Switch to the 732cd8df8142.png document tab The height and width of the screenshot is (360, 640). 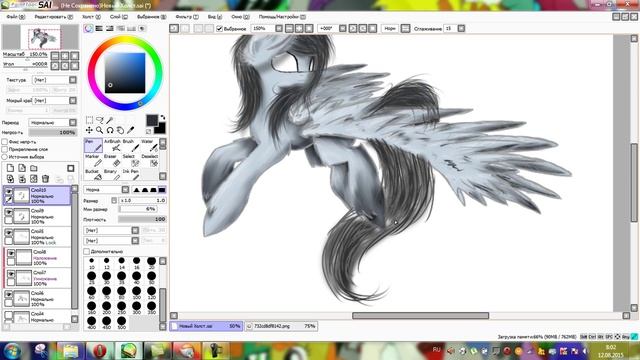coord(281,326)
